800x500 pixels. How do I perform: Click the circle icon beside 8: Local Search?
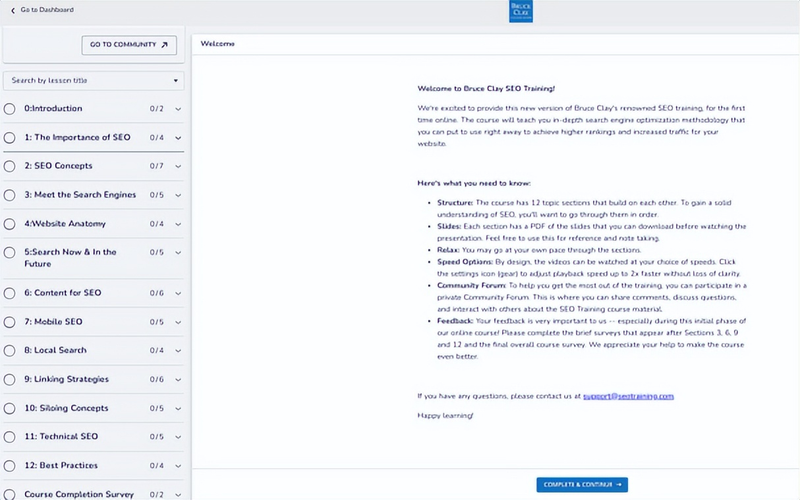pyautogui.click(x=10, y=351)
